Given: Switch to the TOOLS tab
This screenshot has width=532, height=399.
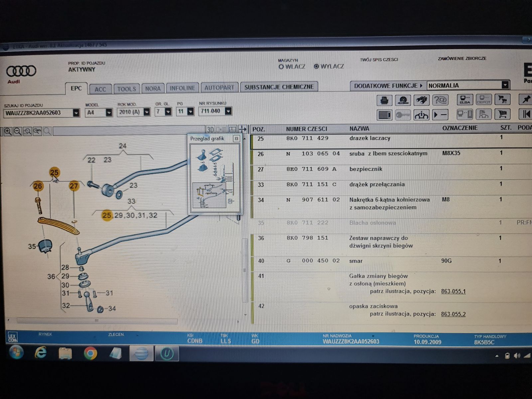Looking at the screenshot, I should point(126,89).
